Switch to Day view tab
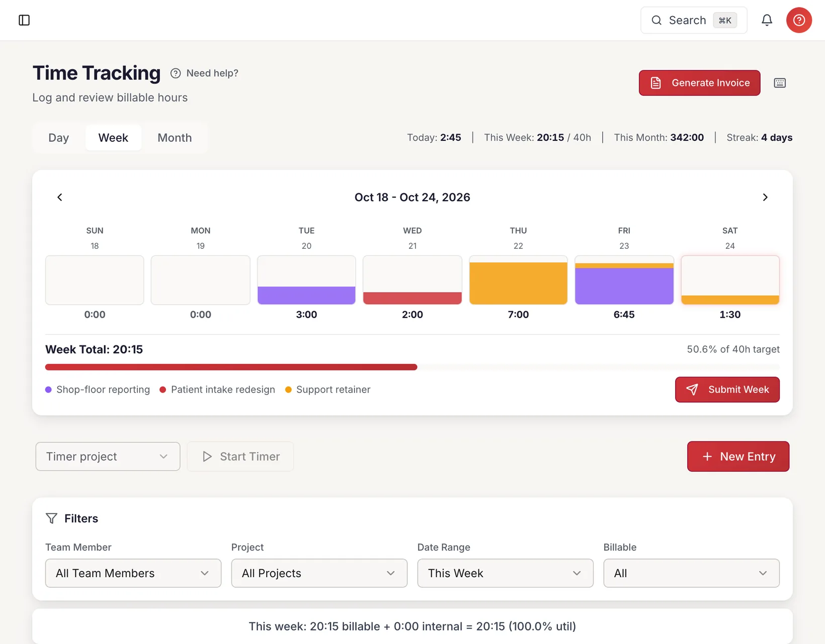 click(58, 138)
